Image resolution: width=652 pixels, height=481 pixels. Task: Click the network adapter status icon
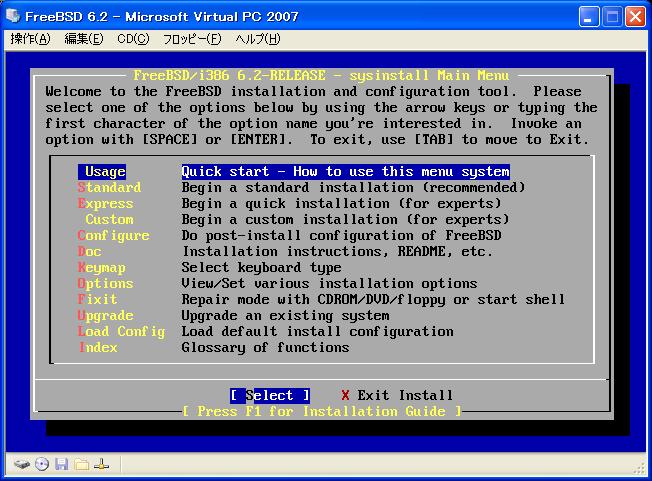click(x=101, y=464)
